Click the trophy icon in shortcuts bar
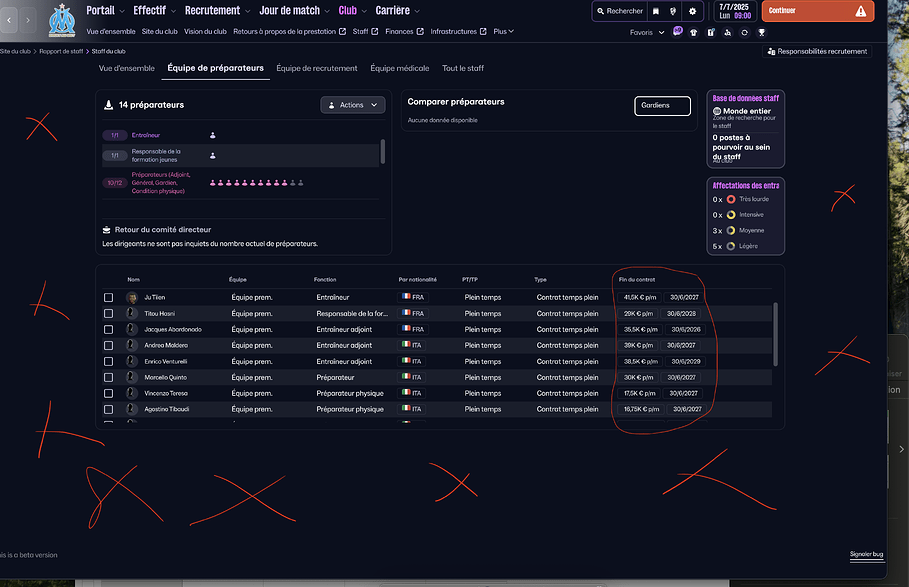This screenshot has height=587, width=909. click(761, 32)
